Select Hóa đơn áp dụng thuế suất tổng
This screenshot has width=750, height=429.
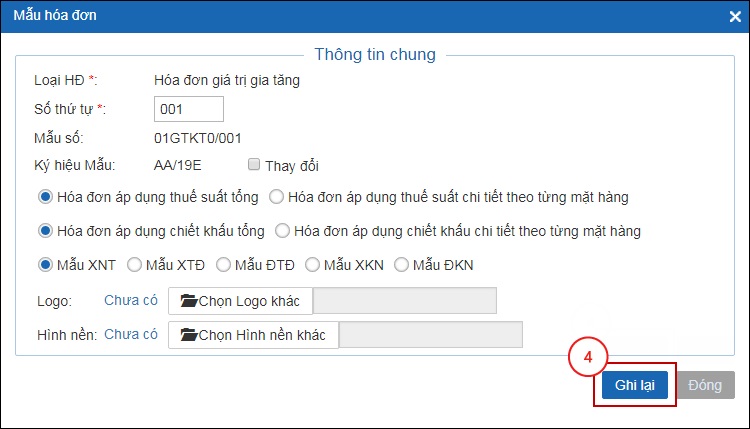tap(45, 197)
